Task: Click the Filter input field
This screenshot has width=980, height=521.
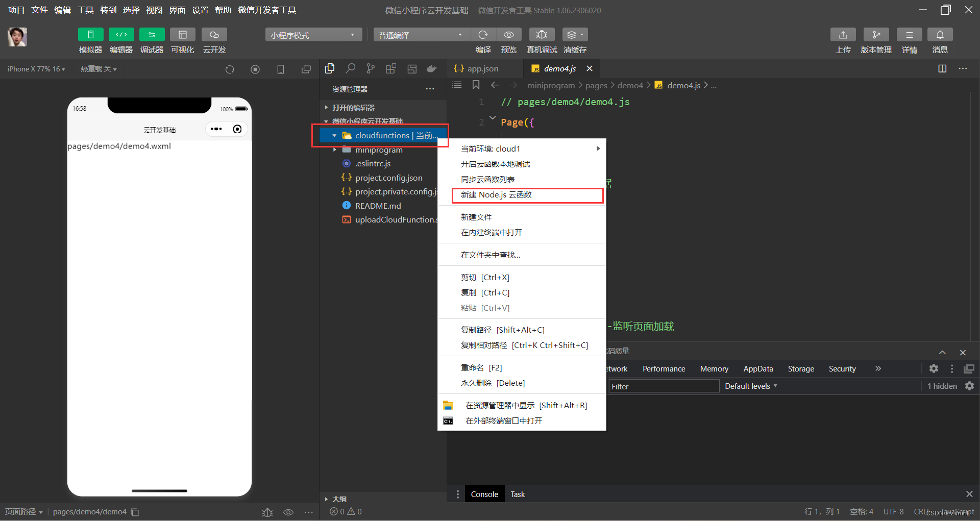Action: pos(664,386)
